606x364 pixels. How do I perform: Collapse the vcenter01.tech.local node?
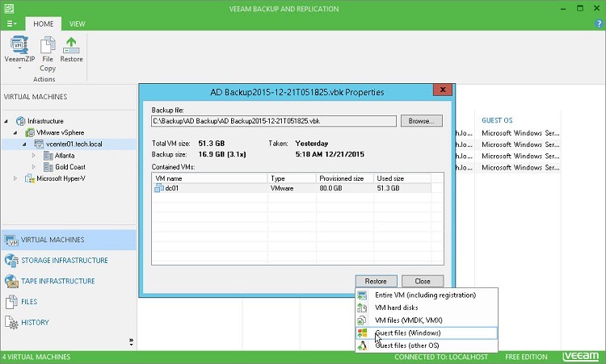pyautogui.click(x=24, y=144)
